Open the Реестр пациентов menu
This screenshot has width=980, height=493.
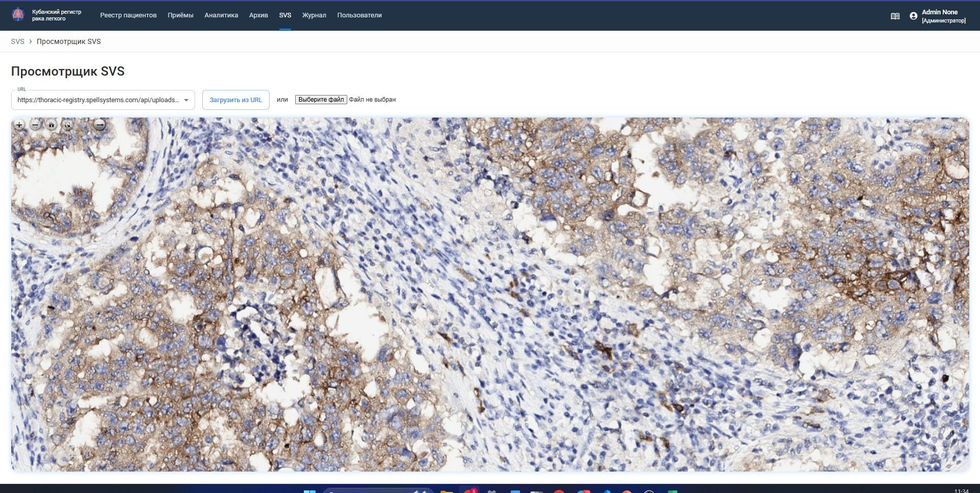tap(128, 15)
